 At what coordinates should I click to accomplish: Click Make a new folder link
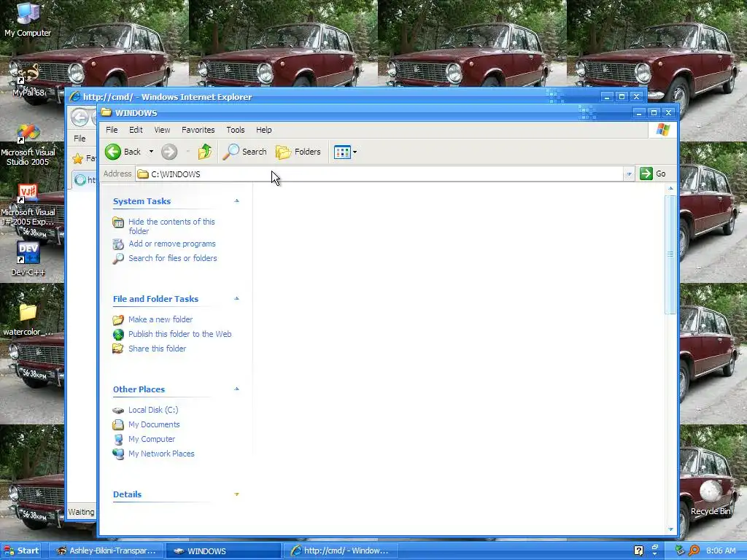160,319
